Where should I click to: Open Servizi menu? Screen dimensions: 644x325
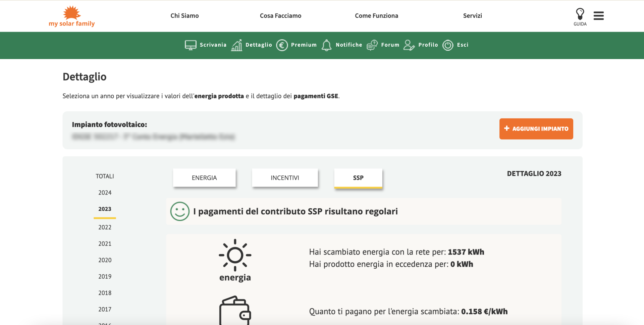[x=472, y=16]
